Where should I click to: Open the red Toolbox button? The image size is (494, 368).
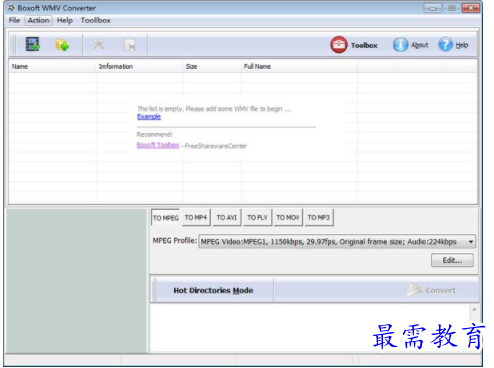pyautogui.click(x=354, y=45)
